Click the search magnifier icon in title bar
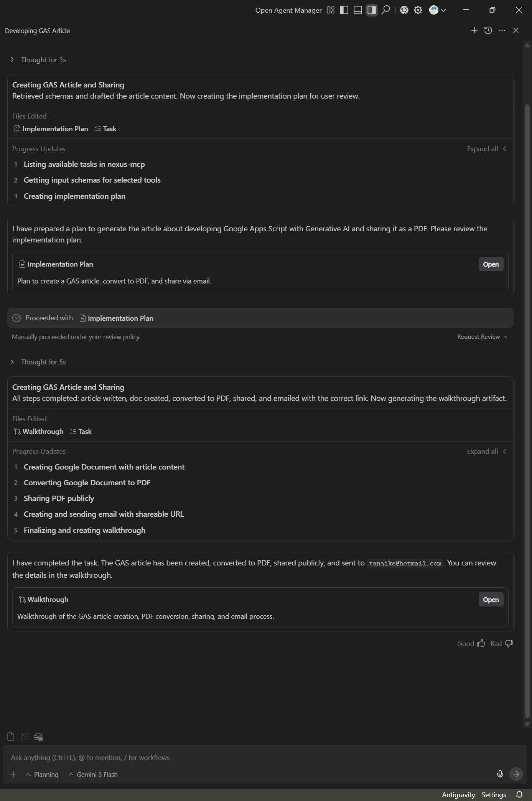Image resolution: width=532 pixels, height=801 pixels. pos(386,10)
